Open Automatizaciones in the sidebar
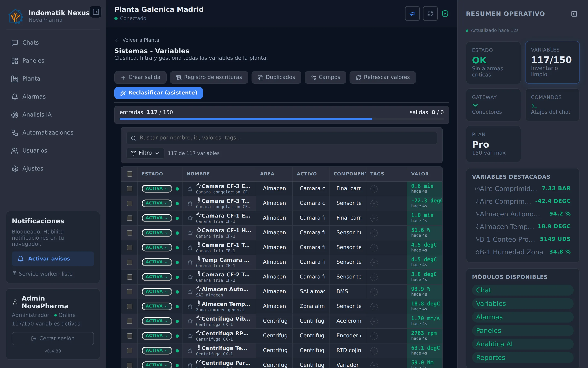This screenshot has width=588, height=368. [x=53, y=133]
